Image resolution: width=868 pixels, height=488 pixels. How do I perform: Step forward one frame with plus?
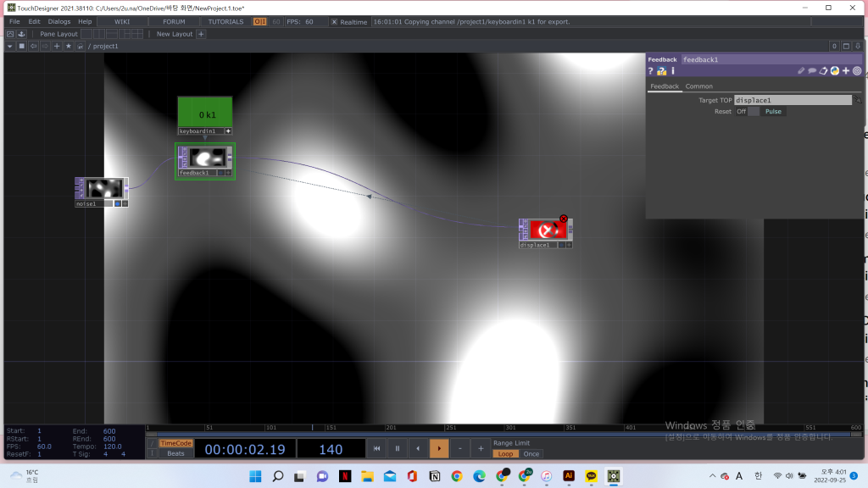tap(481, 449)
